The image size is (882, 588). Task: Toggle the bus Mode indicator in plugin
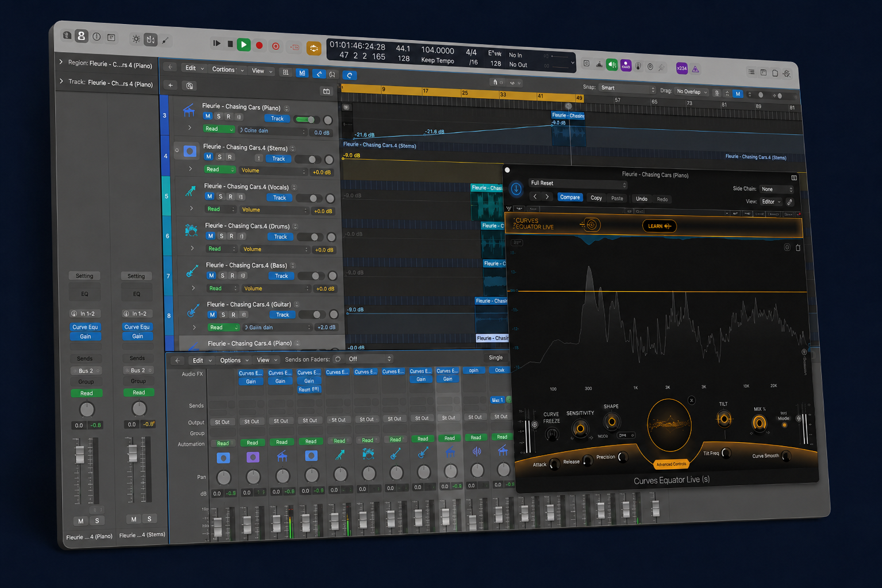click(x=784, y=425)
